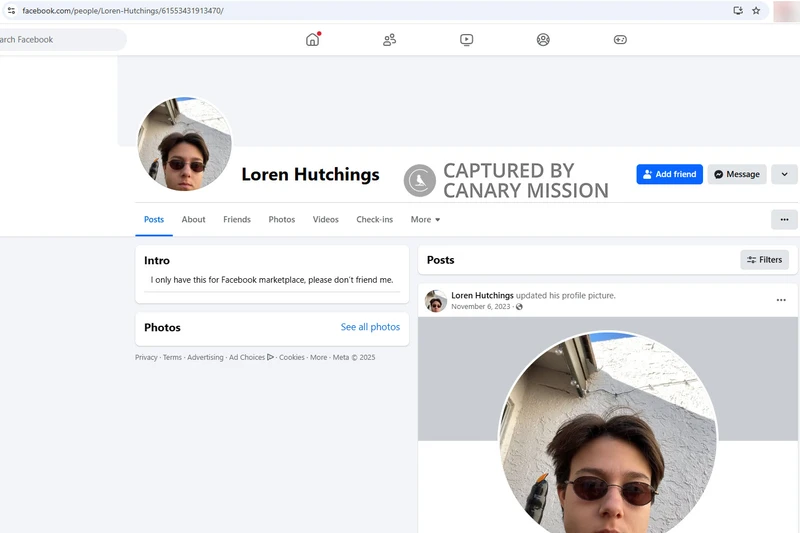Open the Friends icon in top navigation
Screen dimensions: 800x533
389,39
